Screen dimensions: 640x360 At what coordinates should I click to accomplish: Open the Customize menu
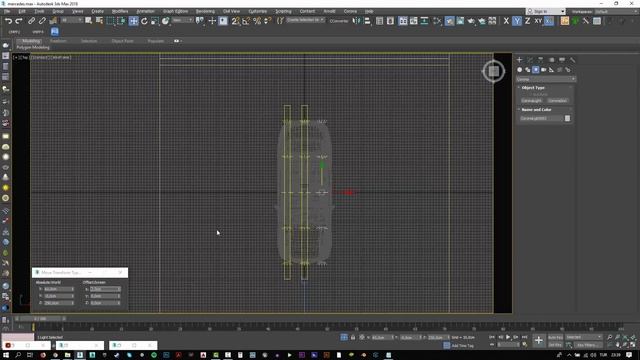(258, 11)
